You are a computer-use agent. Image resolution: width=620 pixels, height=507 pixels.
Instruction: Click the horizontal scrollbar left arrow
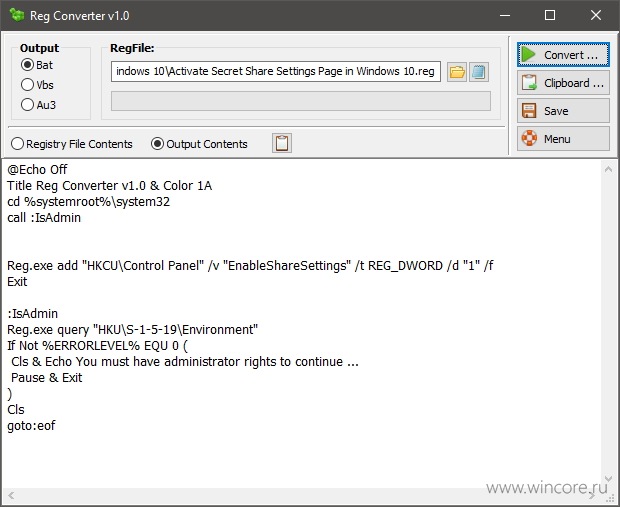(11, 495)
